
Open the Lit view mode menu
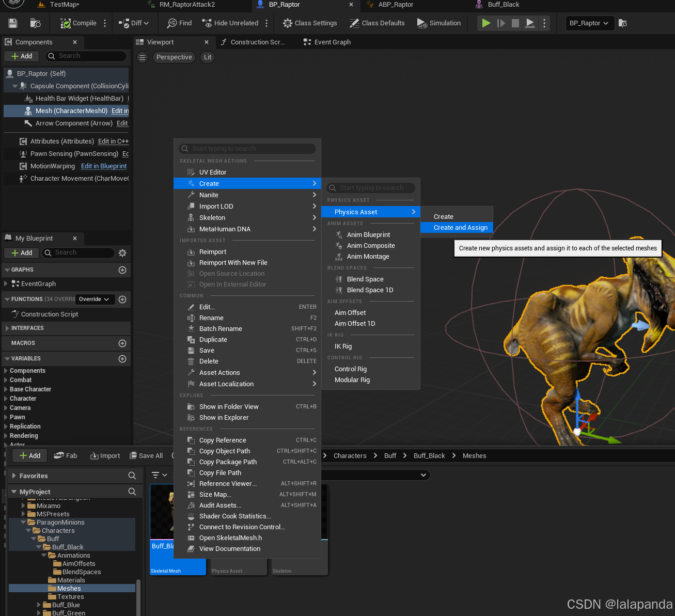click(208, 57)
